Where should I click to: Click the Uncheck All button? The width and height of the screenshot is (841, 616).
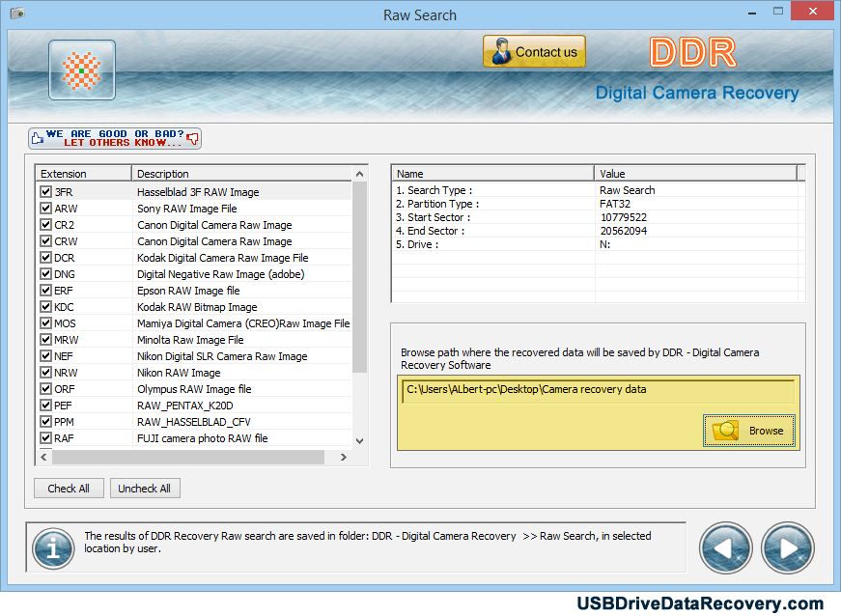(144, 489)
